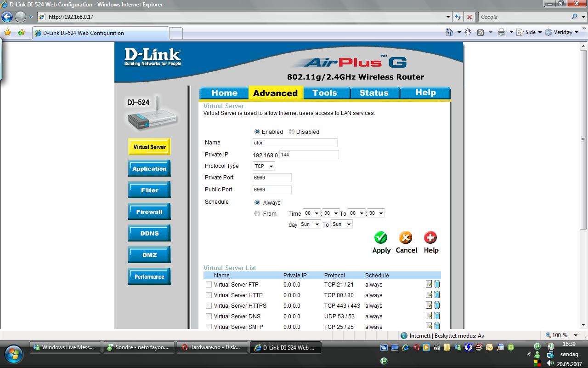Delete the Virtual Server FTP entry
The width and height of the screenshot is (588, 368).
[x=437, y=284]
